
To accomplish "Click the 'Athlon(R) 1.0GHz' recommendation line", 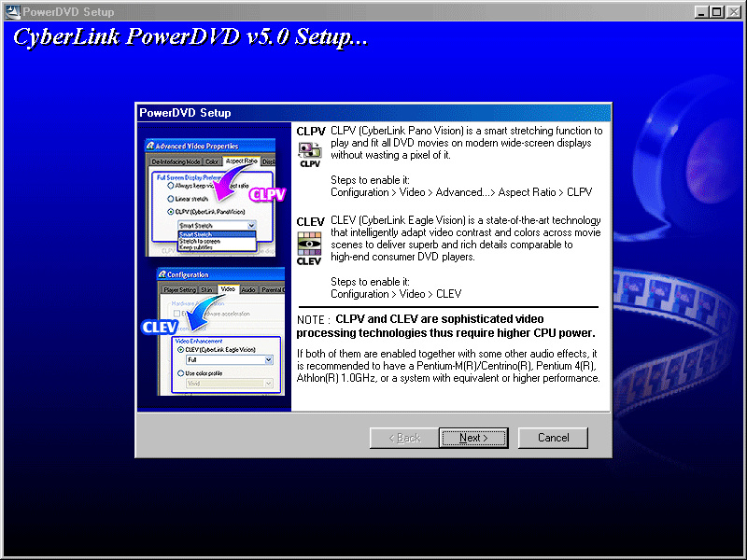I will coord(448,378).
